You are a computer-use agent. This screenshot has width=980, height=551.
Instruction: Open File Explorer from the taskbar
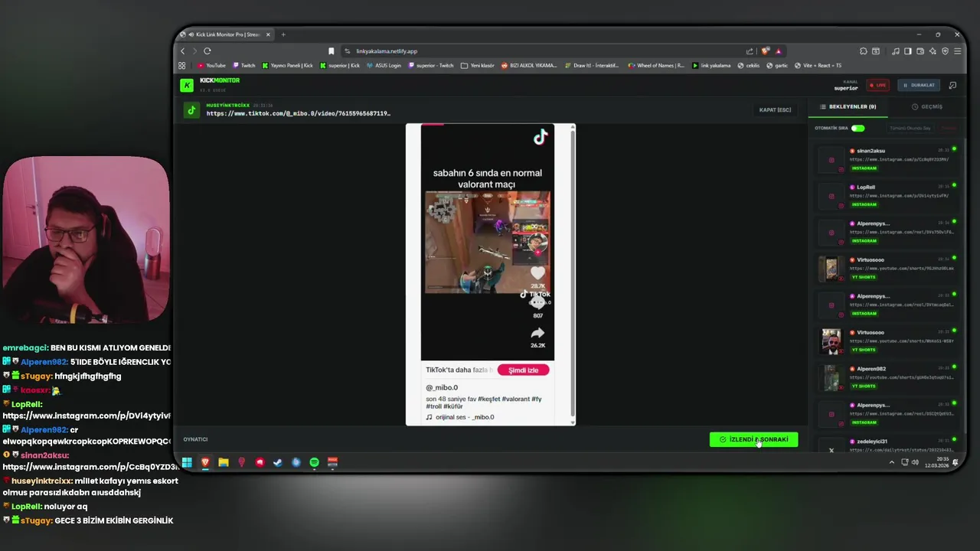(x=224, y=462)
